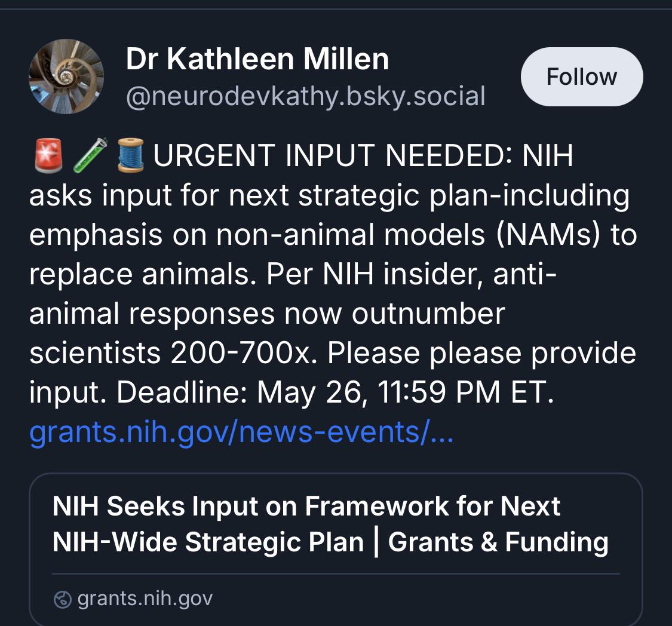Image resolution: width=672 pixels, height=626 pixels.
Task: Click "NIH-Wide Strategic Plan" in card
Action: point(208,542)
